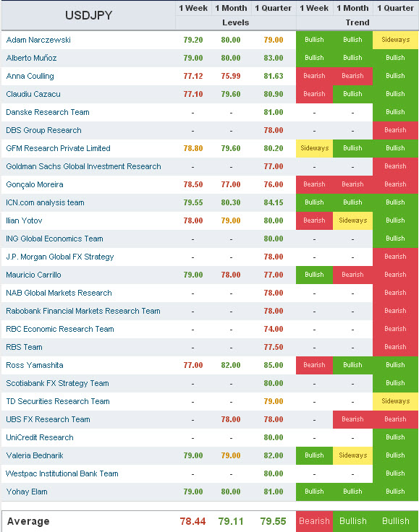Open RBS Team link
Viewport: 419px width, 532px height.
[x=24, y=347]
